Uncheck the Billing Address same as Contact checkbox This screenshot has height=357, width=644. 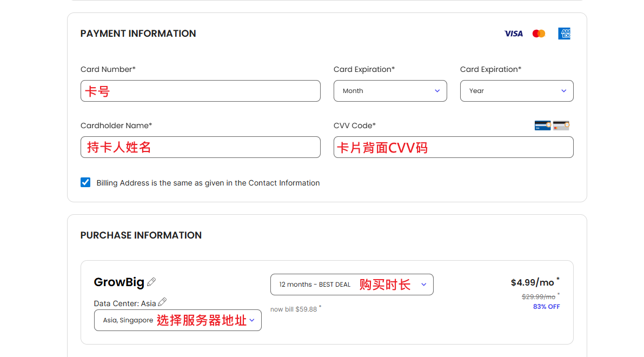tap(85, 182)
